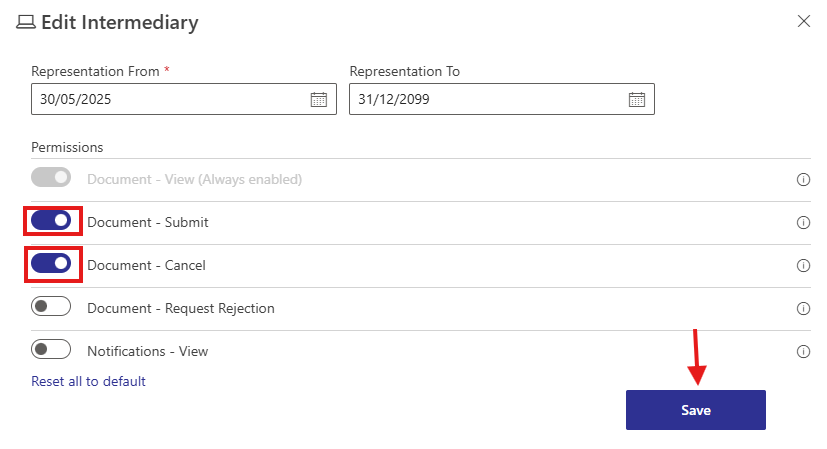Click the disabled Document - View toggle
Image resolution: width=827 pixels, height=449 pixels.
(51, 178)
